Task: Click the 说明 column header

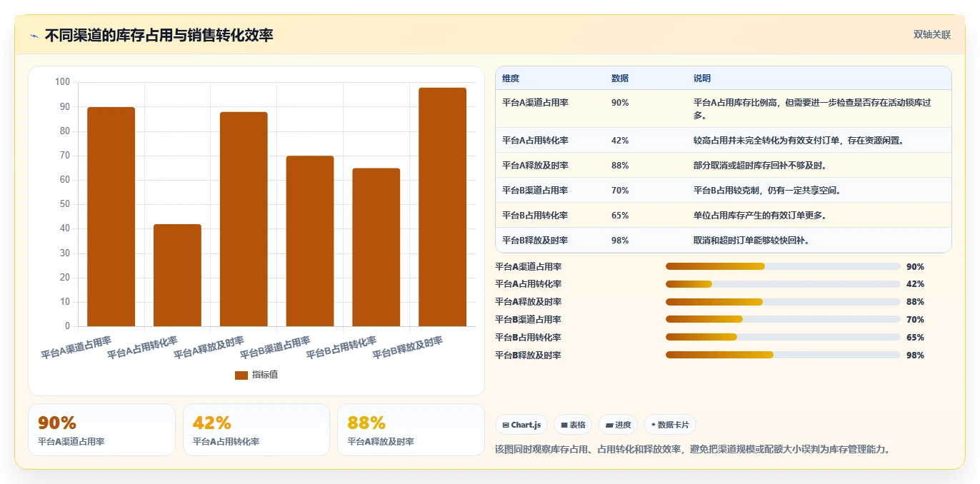Action: [x=702, y=78]
